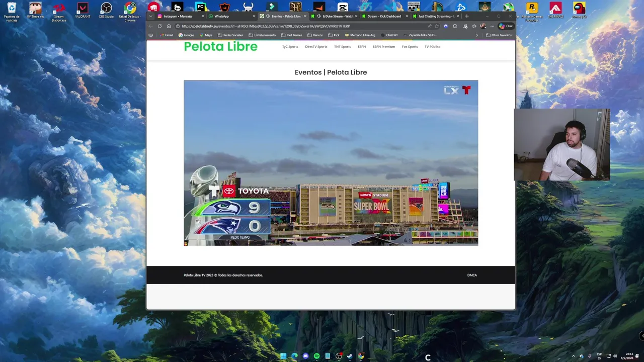Open the Otros favoritos folder
The image size is (644, 362).
pyautogui.click(x=499, y=35)
